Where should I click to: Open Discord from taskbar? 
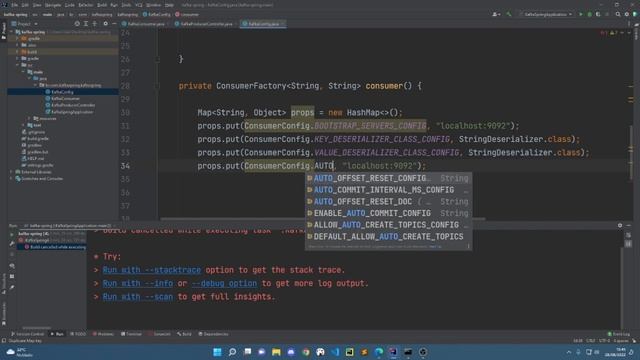[291, 352]
